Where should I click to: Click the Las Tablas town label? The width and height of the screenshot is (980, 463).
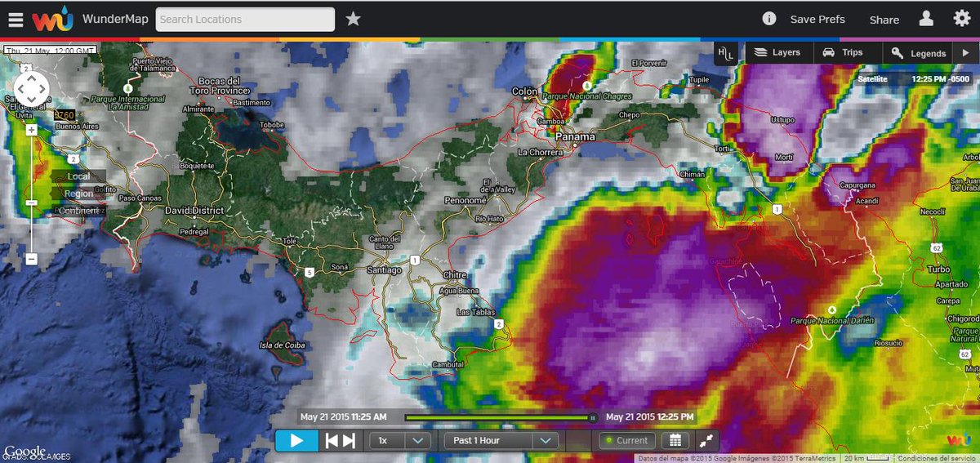[x=474, y=313]
